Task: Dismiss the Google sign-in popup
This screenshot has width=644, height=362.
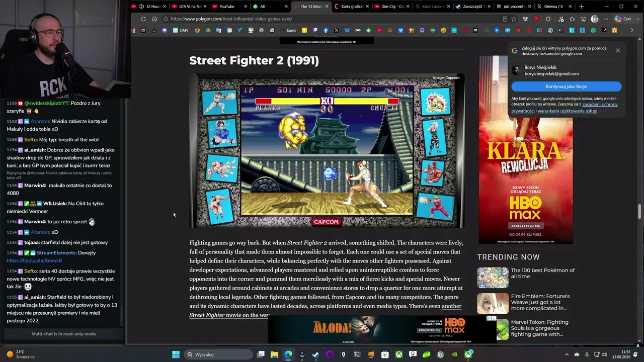Action: pyautogui.click(x=618, y=50)
